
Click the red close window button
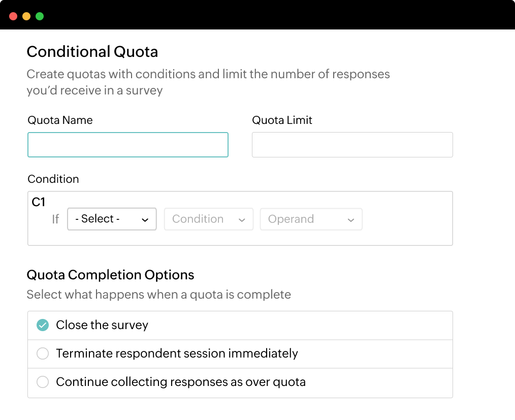click(13, 16)
